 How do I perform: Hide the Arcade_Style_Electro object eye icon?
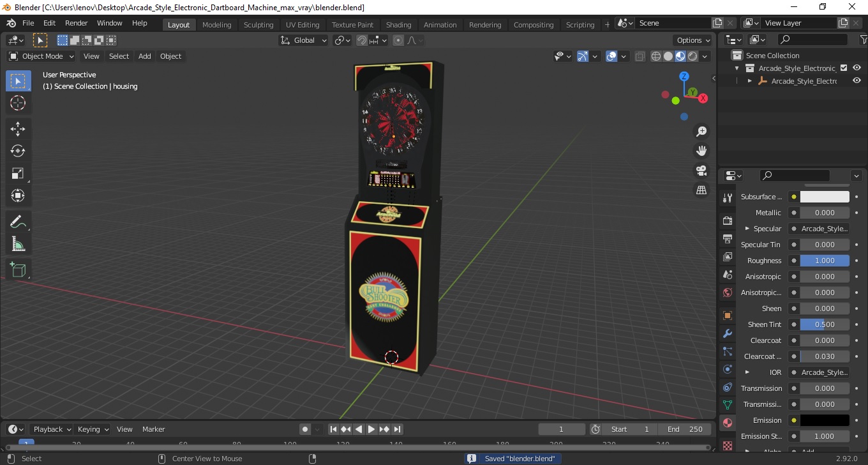tap(857, 81)
